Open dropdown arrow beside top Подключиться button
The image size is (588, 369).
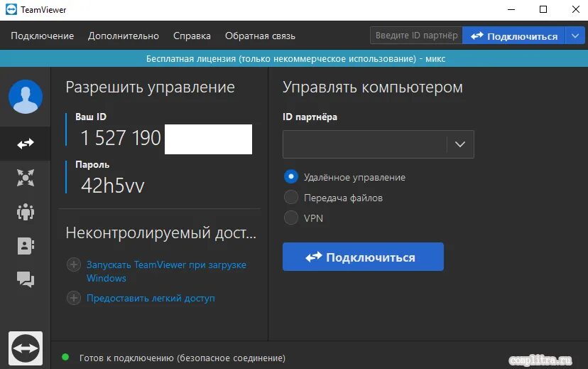coord(575,36)
